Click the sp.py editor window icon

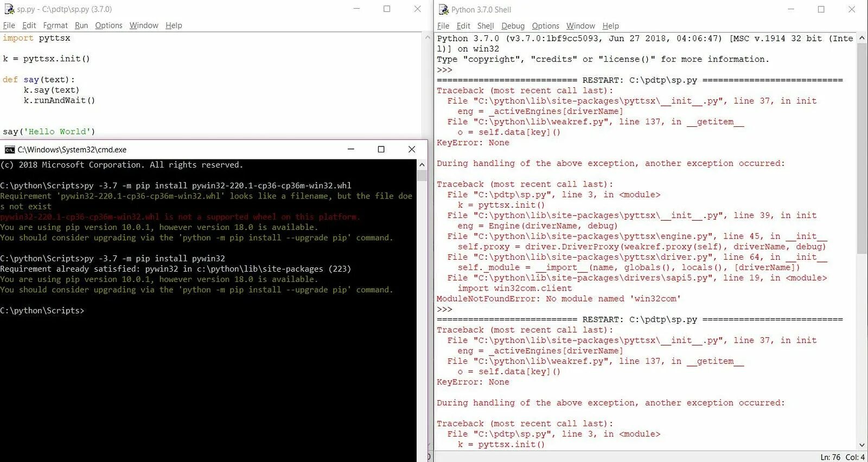[9, 9]
